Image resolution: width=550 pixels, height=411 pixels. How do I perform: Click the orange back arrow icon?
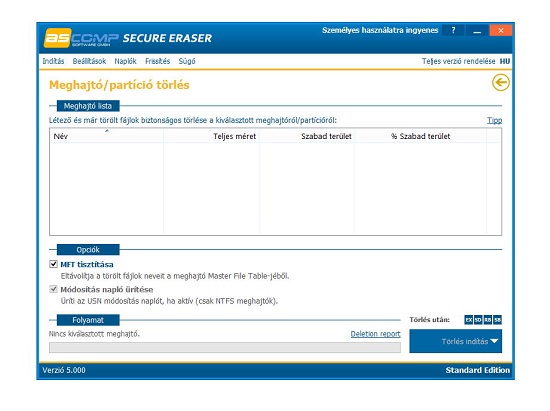coord(501,83)
